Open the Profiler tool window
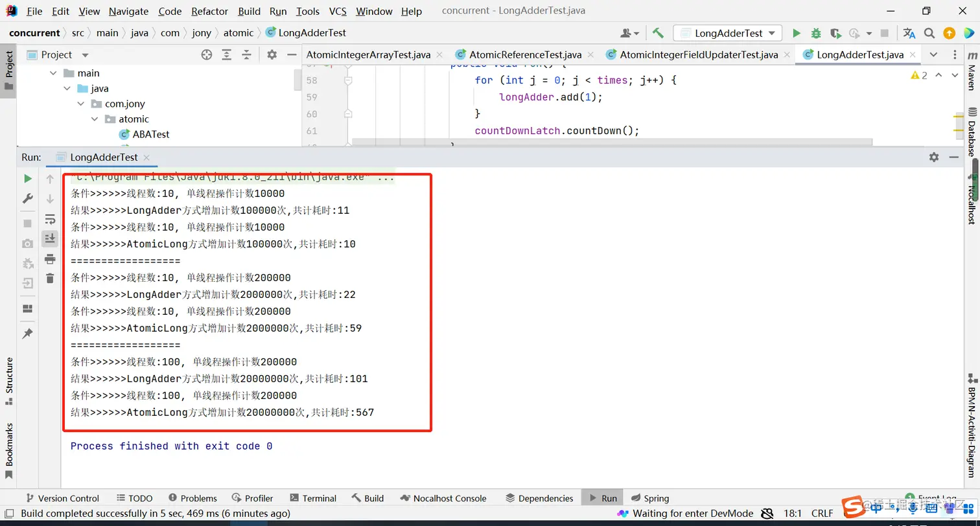 pos(252,498)
